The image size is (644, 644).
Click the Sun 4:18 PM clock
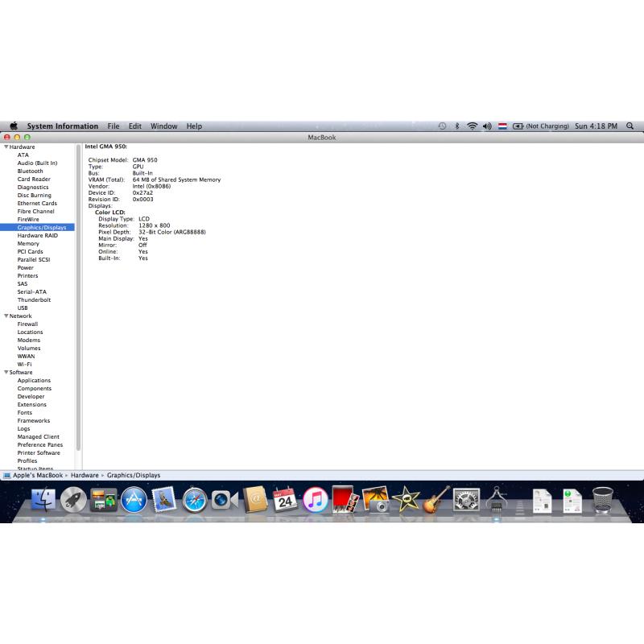pyautogui.click(x=596, y=126)
